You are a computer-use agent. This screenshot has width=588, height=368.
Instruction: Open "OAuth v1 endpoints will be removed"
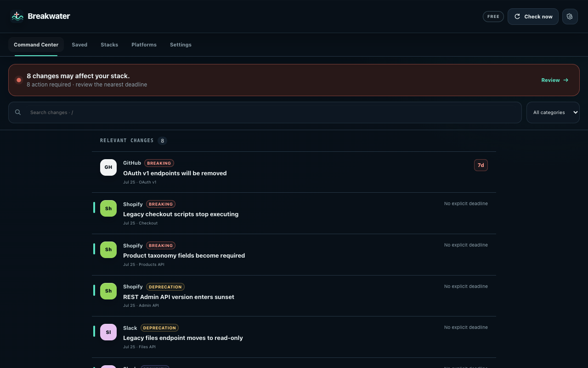pyautogui.click(x=175, y=173)
